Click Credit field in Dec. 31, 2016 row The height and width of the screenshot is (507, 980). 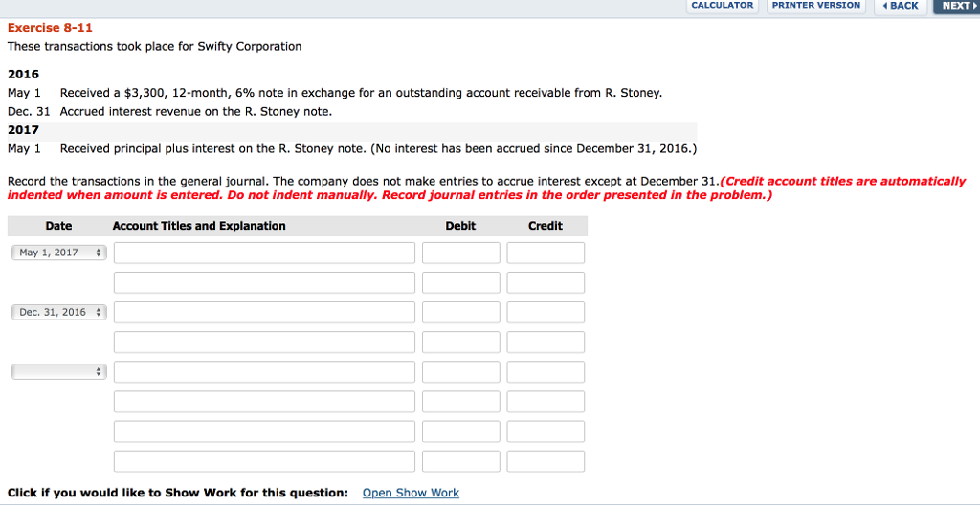[x=546, y=312]
